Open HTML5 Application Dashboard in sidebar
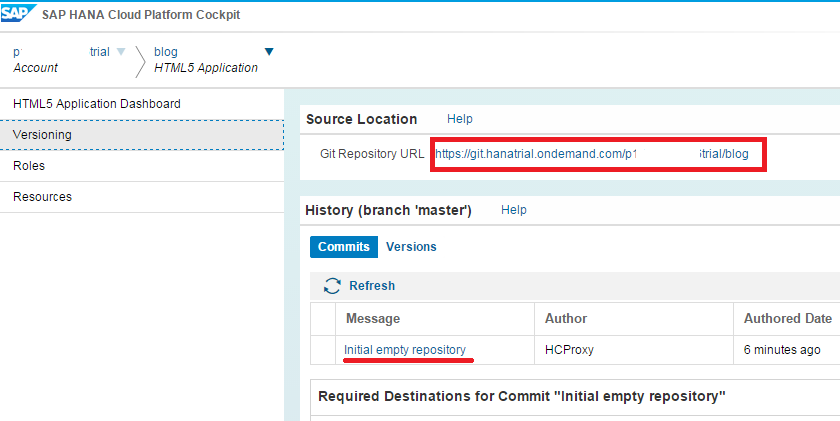Viewport: 840px width, 421px height. [142, 104]
